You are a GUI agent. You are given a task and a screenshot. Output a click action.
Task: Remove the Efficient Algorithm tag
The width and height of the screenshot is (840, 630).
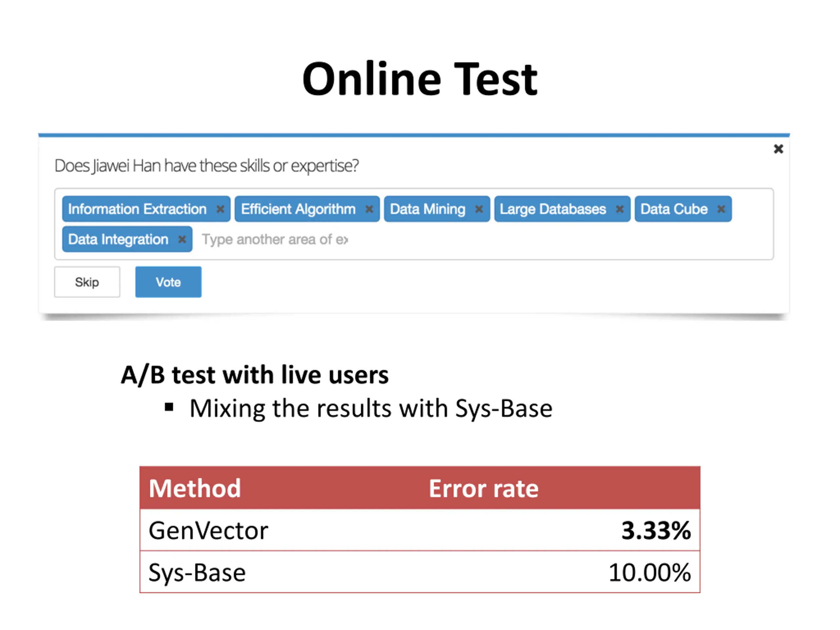369,209
